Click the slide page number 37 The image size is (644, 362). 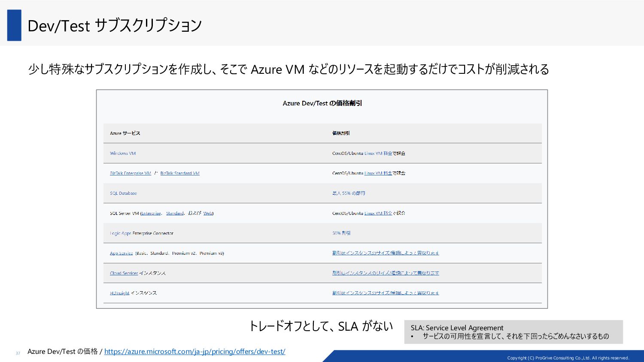click(x=18, y=353)
